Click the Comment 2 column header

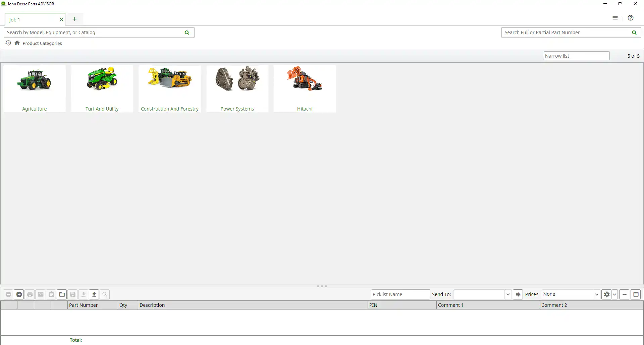coord(591,305)
